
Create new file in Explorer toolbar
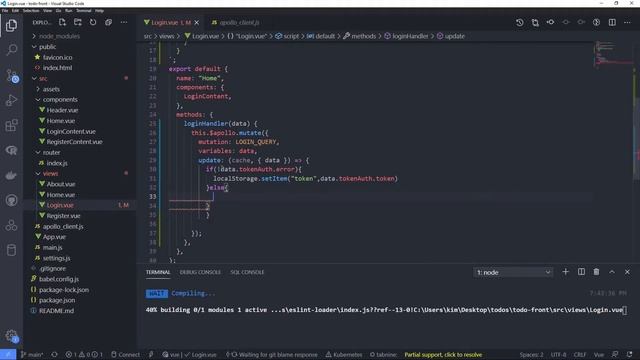click(x=62, y=22)
